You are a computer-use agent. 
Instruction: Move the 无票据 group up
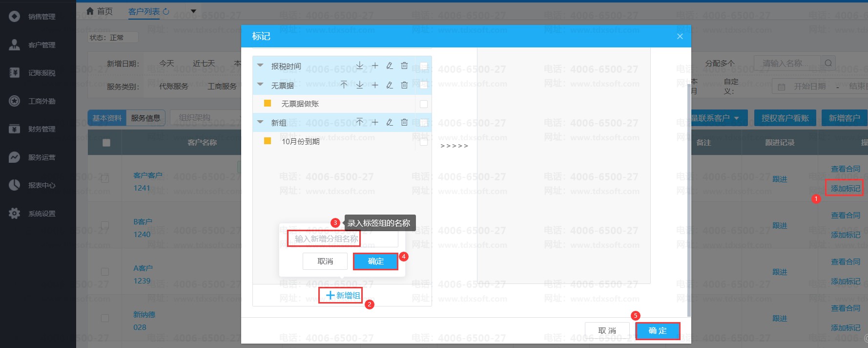tap(344, 85)
